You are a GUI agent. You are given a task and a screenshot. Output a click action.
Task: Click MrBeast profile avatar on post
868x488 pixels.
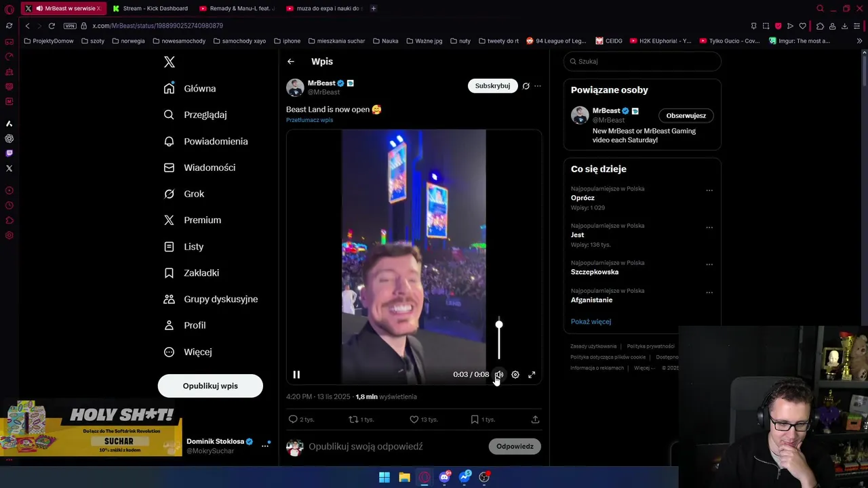click(x=295, y=87)
